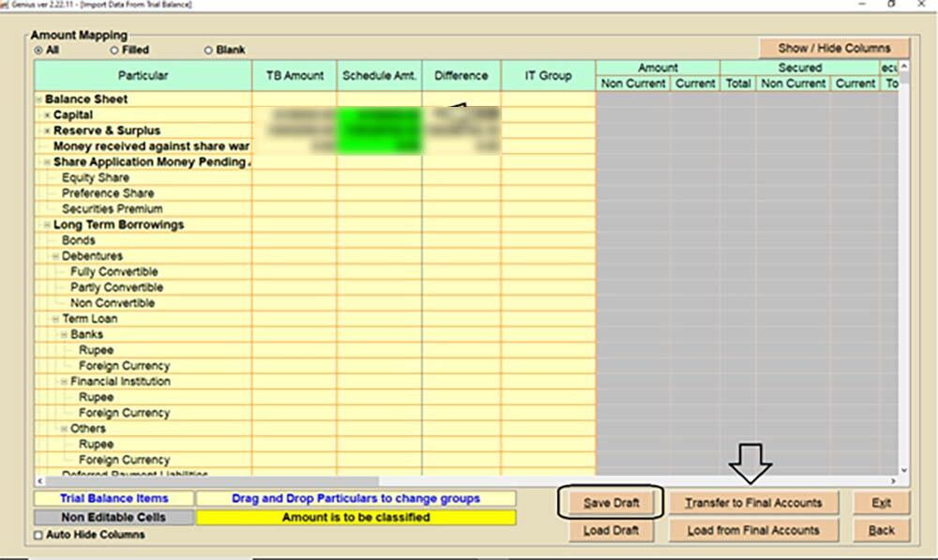Click the Particular column header
Image resolution: width=938 pixels, height=560 pixels.
143,75
